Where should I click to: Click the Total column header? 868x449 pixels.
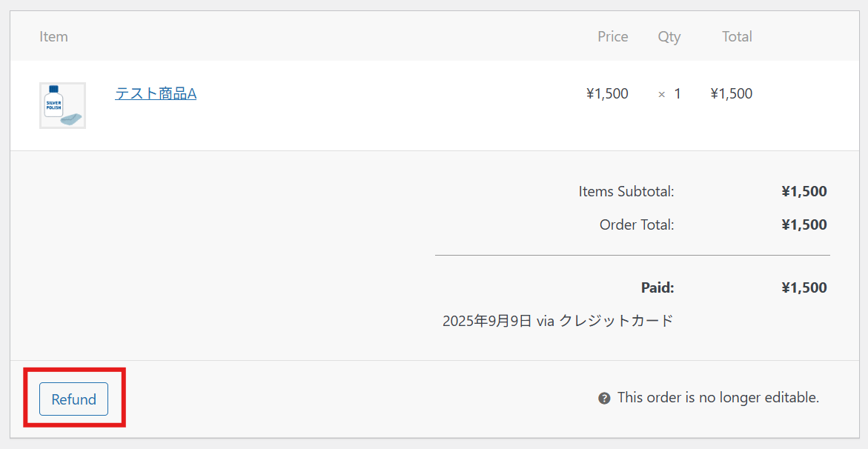[737, 36]
